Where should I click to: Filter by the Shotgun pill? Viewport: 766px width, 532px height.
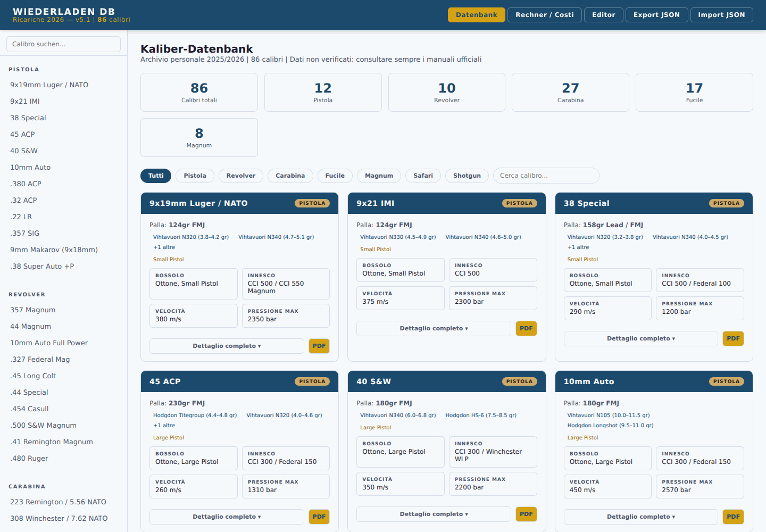click(x=467, y=176)
